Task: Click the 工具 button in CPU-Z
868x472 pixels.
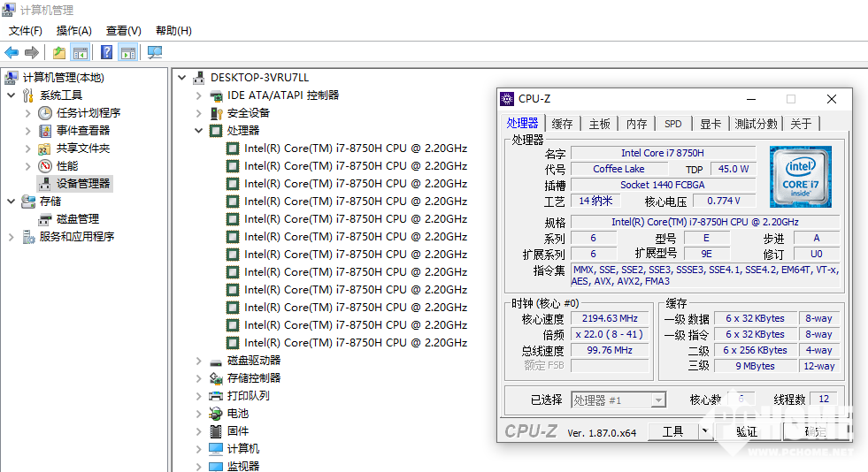Action: click(x=673, y=431)
